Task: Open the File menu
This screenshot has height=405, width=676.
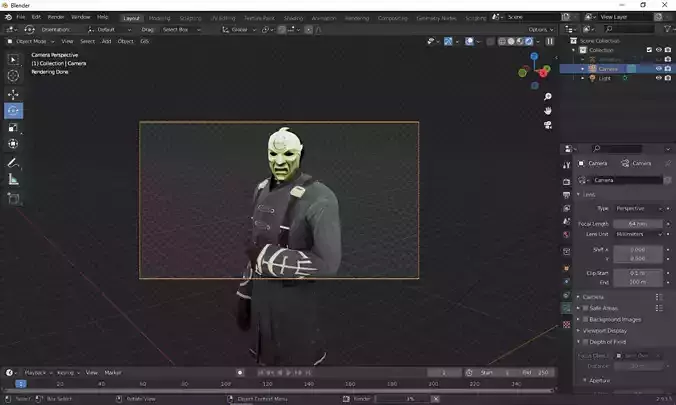Action: (21, 17)
